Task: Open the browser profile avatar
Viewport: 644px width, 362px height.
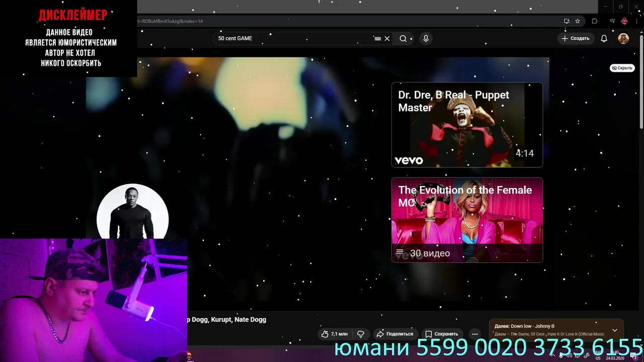Action: pyautogui.click(x=624, y=21)
